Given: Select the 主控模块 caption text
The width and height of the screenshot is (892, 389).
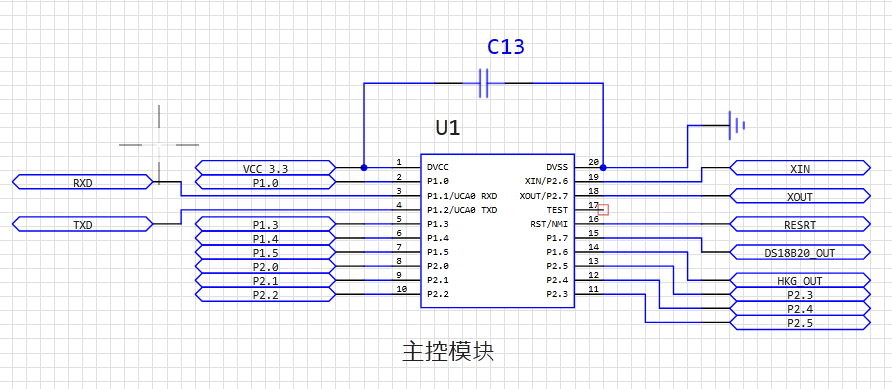Looking at the screenshot, I should (448, 352).
